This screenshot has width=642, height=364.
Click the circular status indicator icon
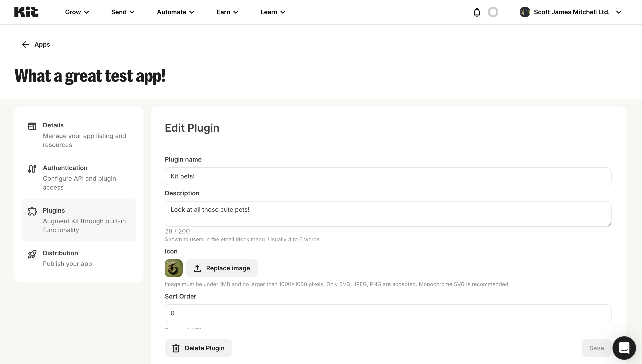point(493,12)
